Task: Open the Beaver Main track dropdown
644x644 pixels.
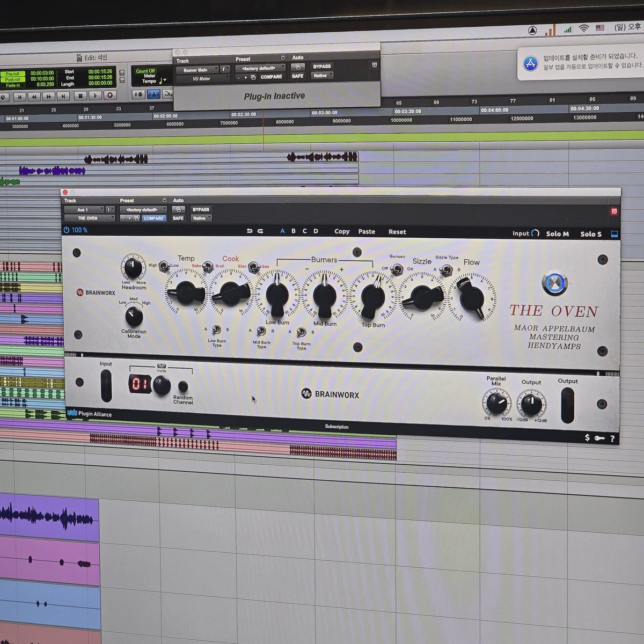Action: [x=197, y=70]
